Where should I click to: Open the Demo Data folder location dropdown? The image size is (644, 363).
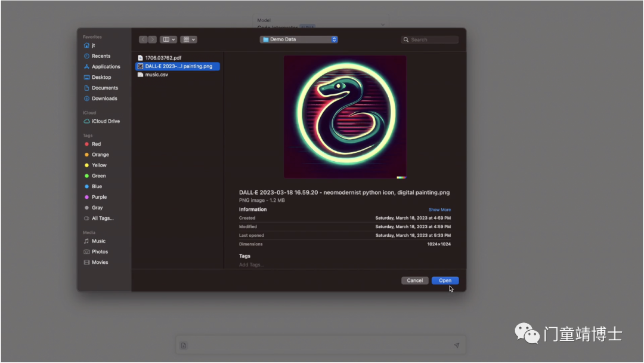[x=299, y=39]
